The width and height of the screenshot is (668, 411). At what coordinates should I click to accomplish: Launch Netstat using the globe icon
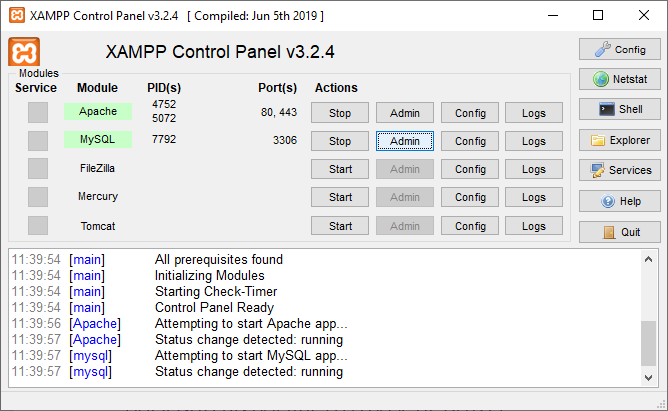pos(601,79)
